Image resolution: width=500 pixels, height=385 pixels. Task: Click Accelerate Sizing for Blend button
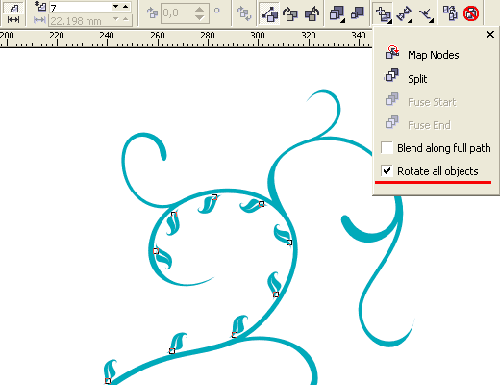click(357, 13)
